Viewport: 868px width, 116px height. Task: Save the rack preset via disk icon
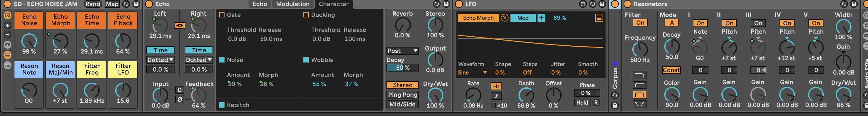point(136,4)
